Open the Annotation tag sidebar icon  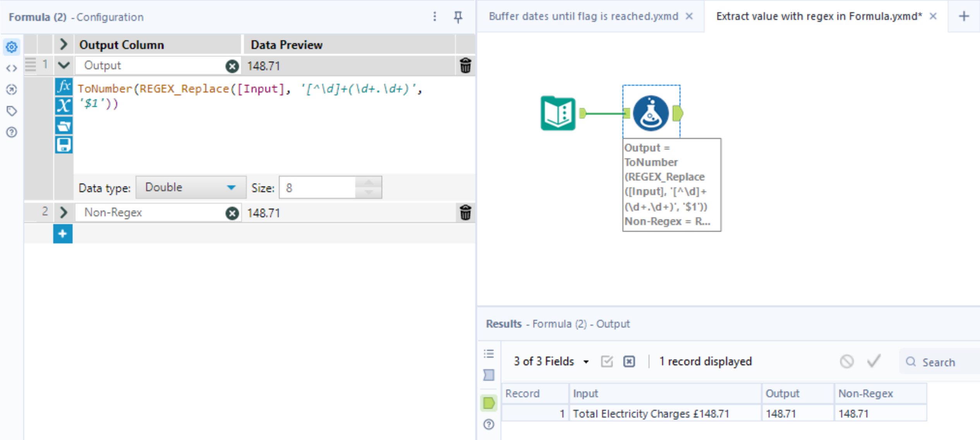pyautogui.click(x=12, y=111)
